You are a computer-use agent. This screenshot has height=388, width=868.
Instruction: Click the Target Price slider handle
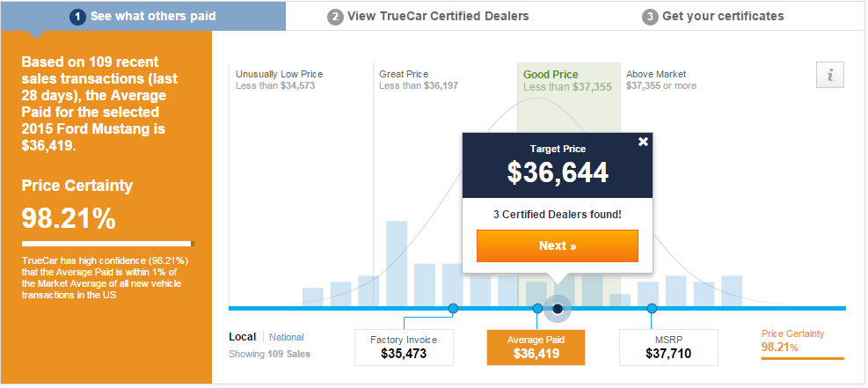tap(558, 308)
